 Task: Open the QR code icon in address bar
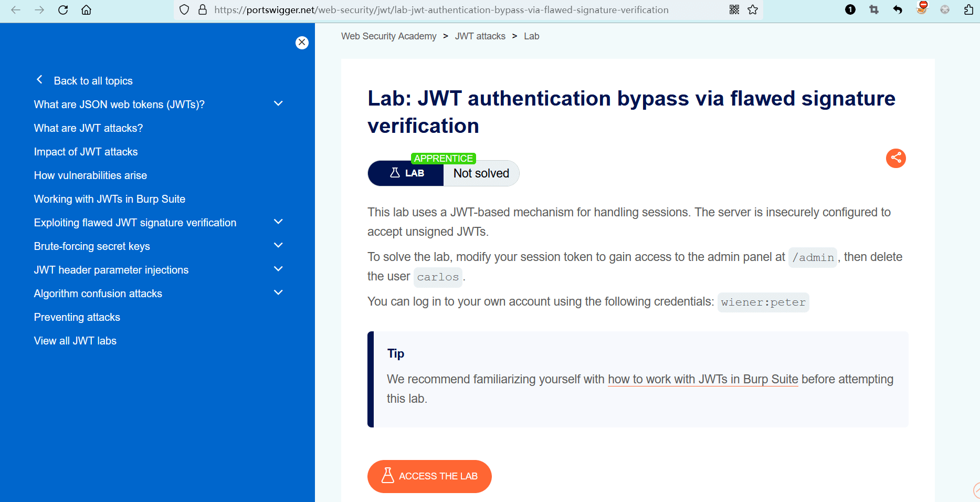pyautogui.click(x=734, y=9)
